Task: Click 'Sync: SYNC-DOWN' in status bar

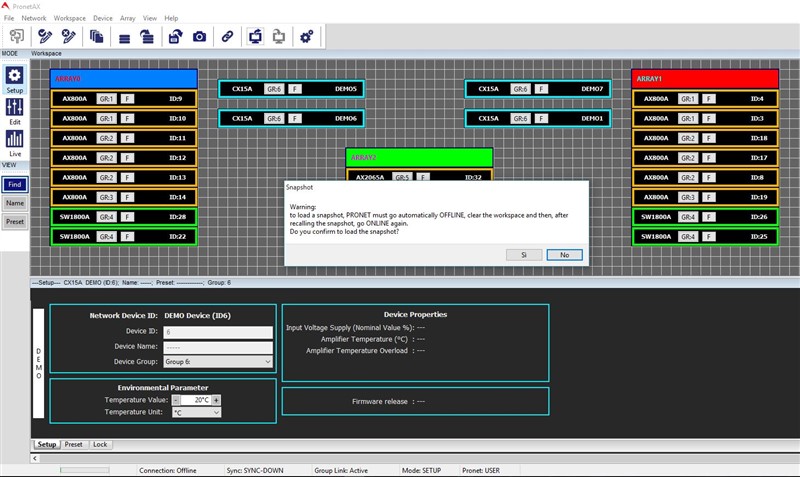Action: [x=255, y=470]
